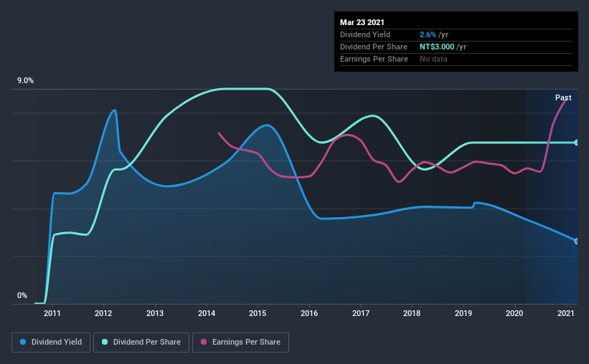Select the Dividend Yield endpoint marker at 2021
Viewport: 589px width, 364px height.
click(577, 241)
